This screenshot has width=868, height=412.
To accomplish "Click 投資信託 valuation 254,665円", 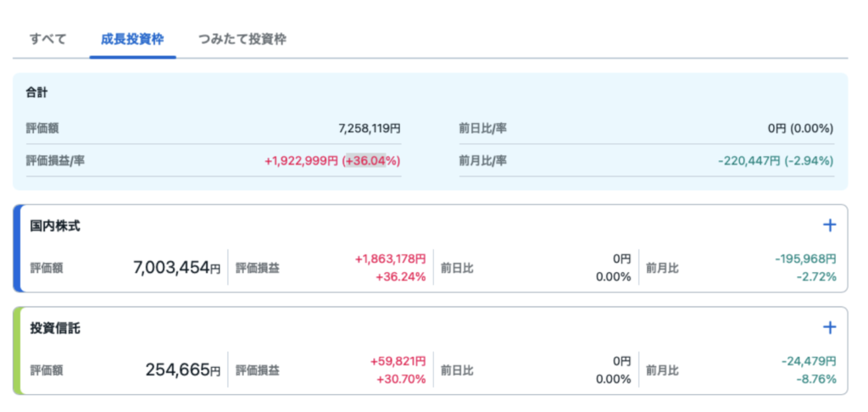I will (x=182, y=370).
